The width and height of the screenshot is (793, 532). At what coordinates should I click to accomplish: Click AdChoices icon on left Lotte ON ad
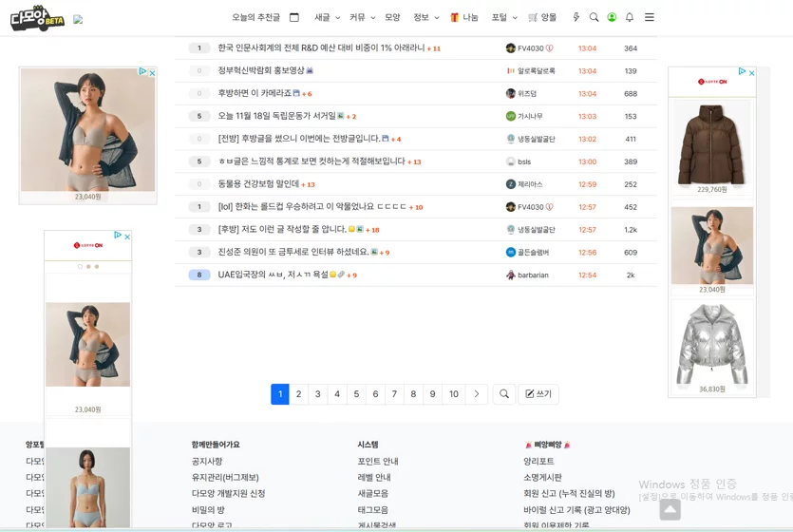click(118, 235)
